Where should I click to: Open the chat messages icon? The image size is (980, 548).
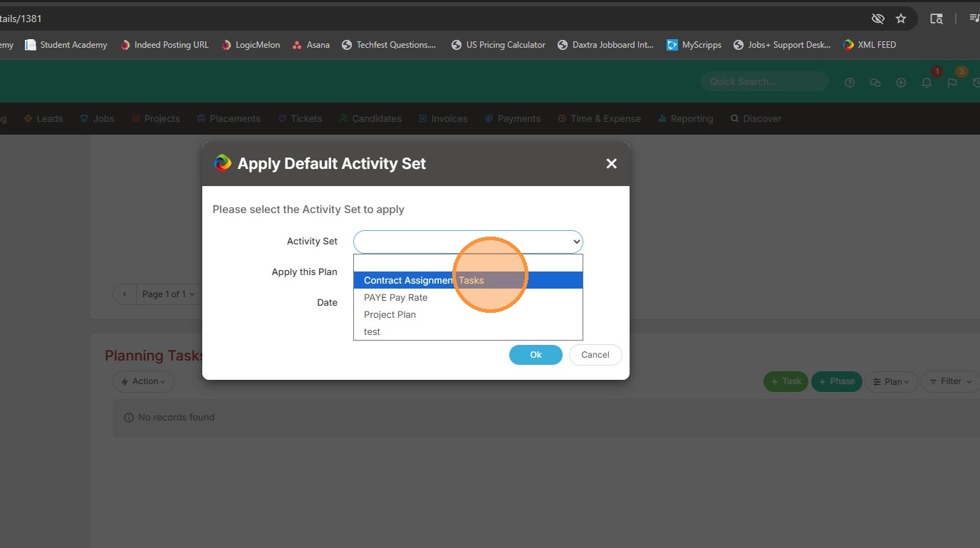[875, 83]
